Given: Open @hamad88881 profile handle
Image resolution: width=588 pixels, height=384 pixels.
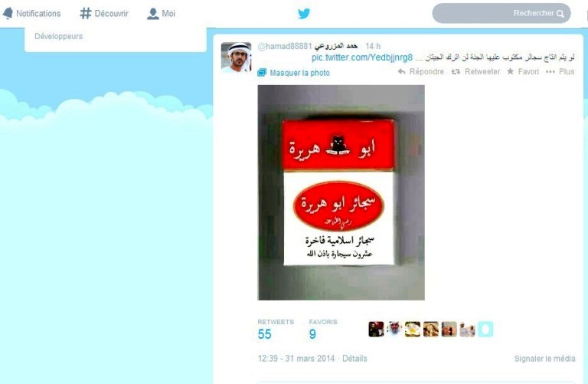Looking at the screenshot, I should [x=285, y=46].
